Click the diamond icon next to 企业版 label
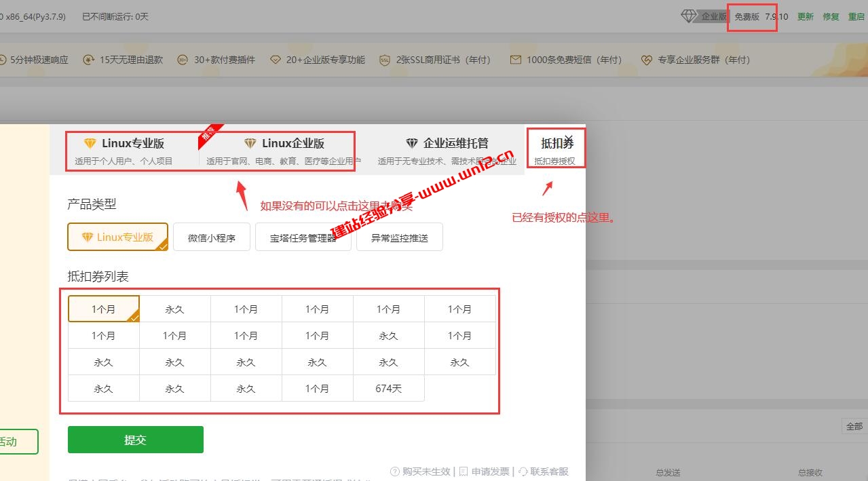 click(x=687, y=15)
